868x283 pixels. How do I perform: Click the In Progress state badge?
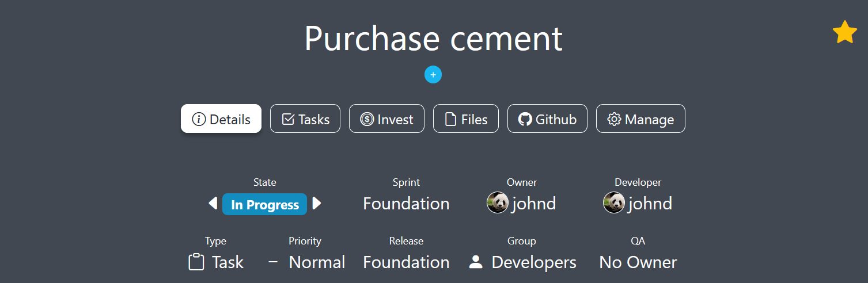(x=265, y=204)
